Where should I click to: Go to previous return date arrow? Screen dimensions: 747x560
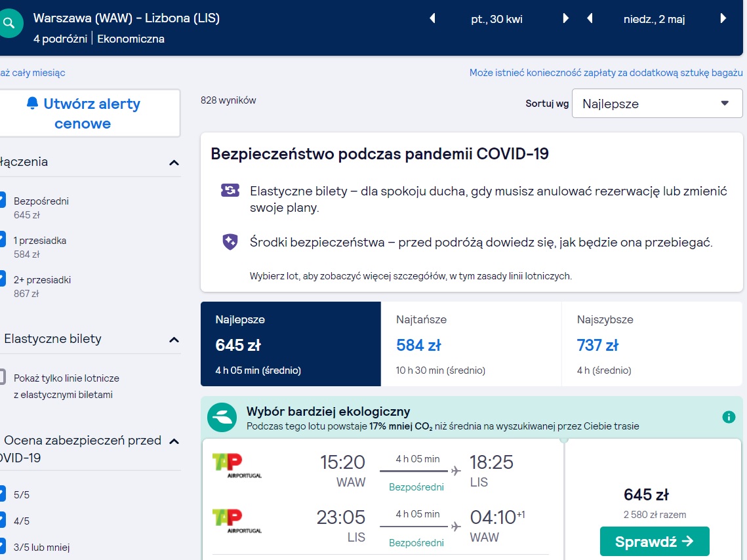click(590, 18)
